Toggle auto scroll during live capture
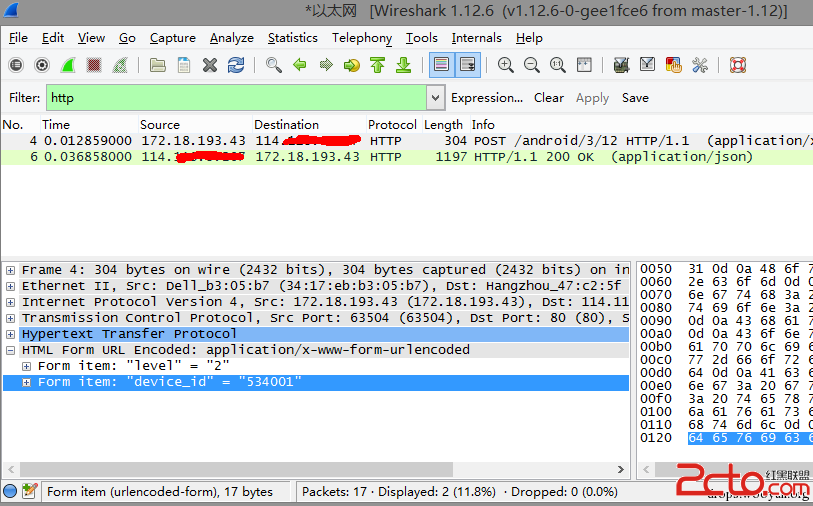The image size is (813, 506). (468, 65)
